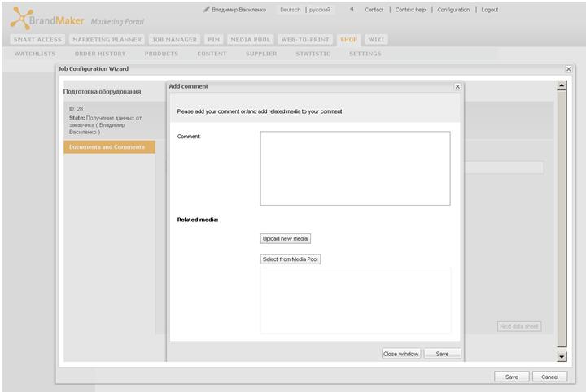Click the Logout link
The image size is (586, 392).
(x=490, y=10)
